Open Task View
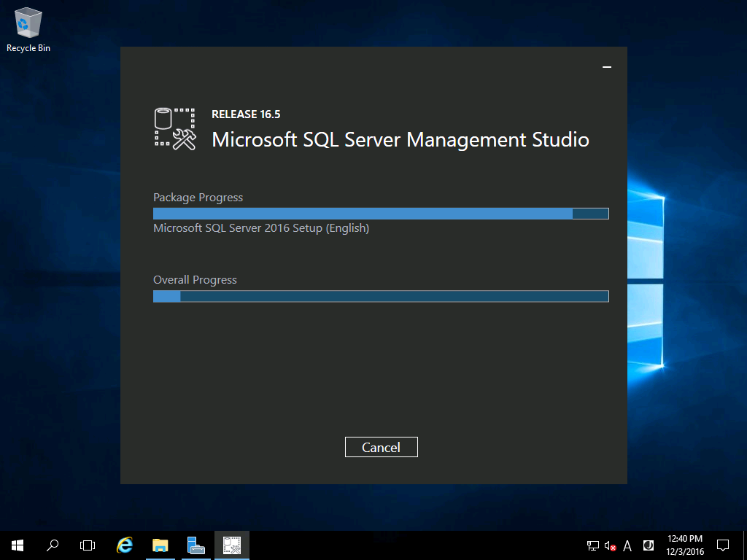This screenshot has width=747, height=560. 88,545
